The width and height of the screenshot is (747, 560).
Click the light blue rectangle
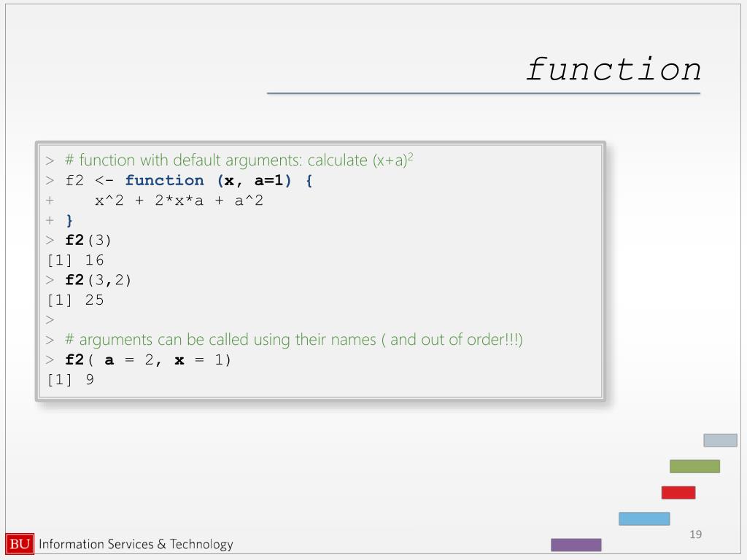click(x=644, y=518)
